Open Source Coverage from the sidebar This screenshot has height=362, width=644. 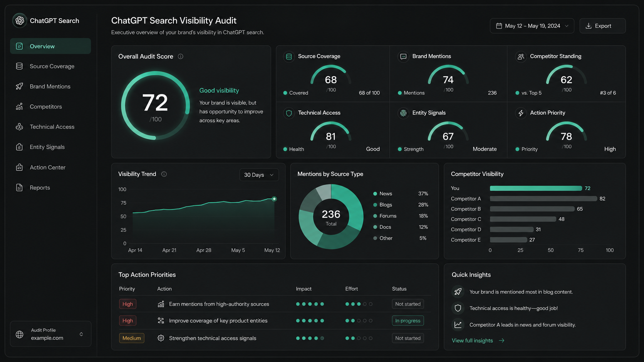point(50,66)
